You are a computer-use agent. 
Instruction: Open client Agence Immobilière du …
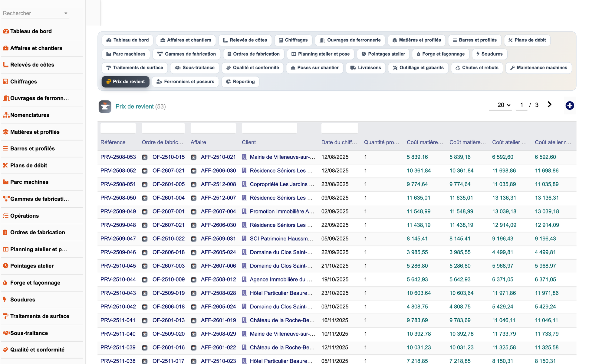point(281,280)
